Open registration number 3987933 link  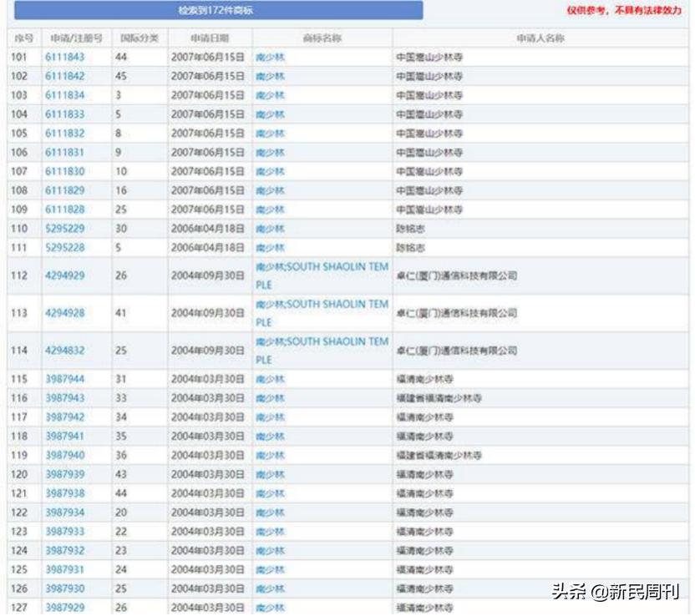(64, 532)
